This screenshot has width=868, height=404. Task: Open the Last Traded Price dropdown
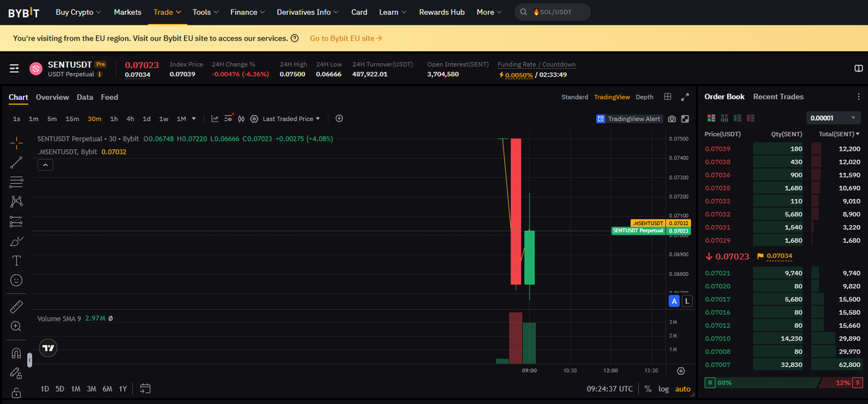point(291,119)
